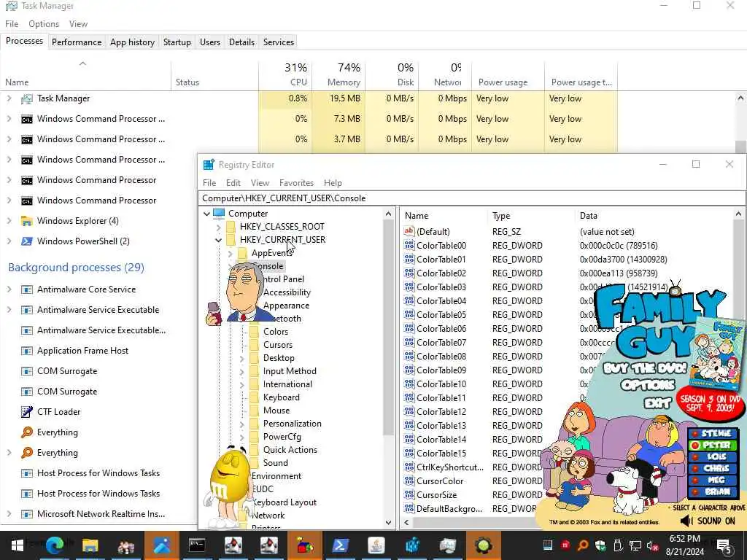Click the Microsoft Network Realtime Inspection icon

tap(27, 514)
